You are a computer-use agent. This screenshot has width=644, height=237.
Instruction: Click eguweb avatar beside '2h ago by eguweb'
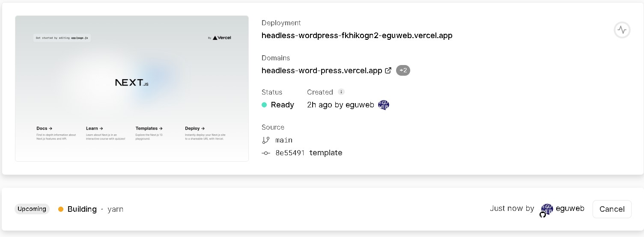coord(384,105)
